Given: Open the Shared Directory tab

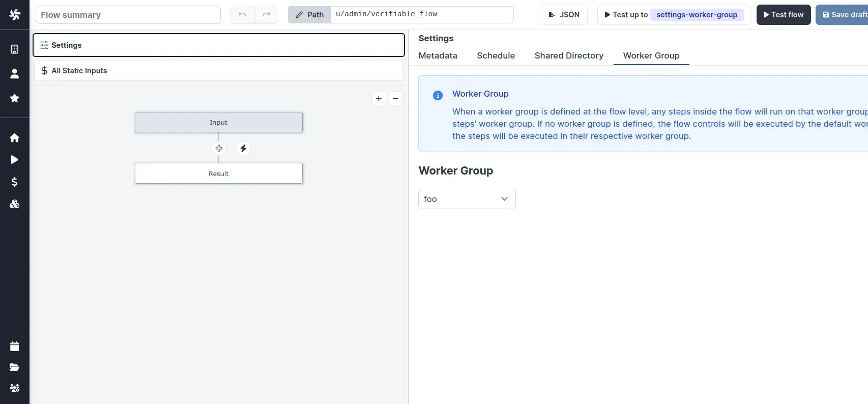Looking at the screenshot, I should coord(569,55).
